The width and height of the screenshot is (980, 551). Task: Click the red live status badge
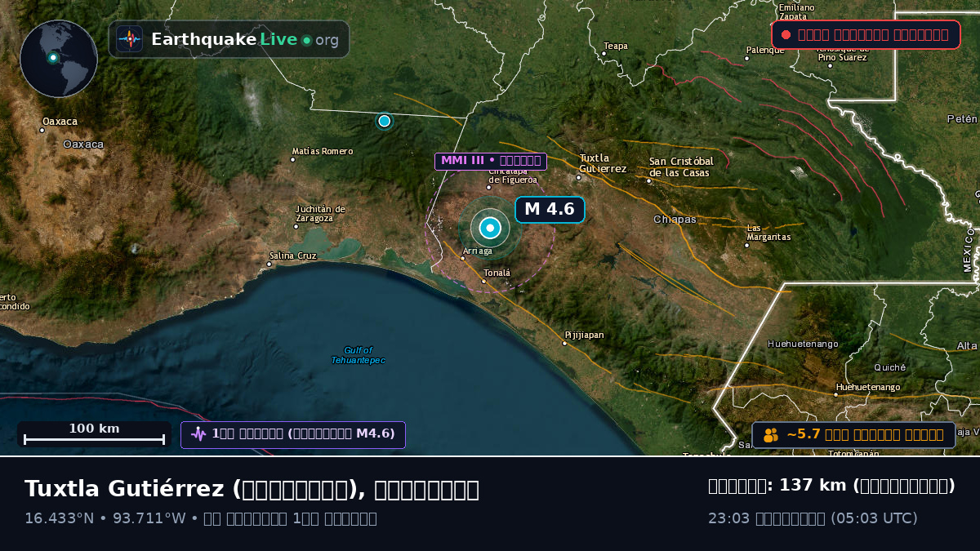[x=866, y=34]
